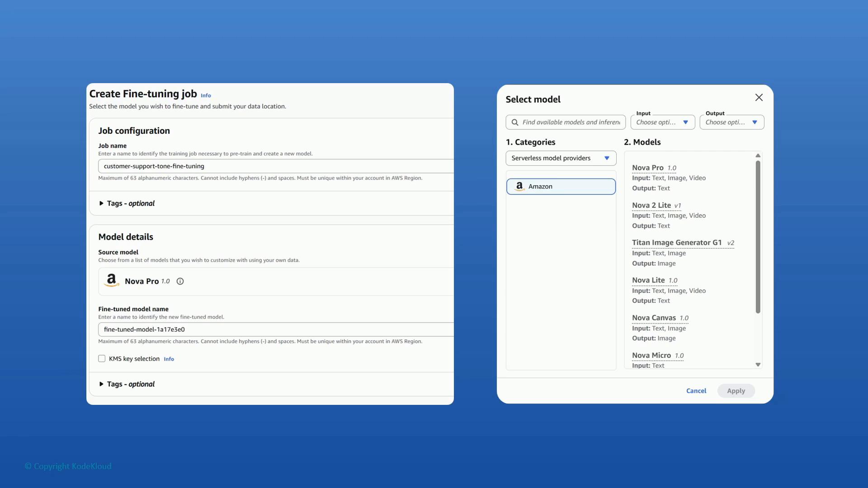The image size is (868, 488).
Task: Click Cancel in Select model dialog
Action: point(696,391)
